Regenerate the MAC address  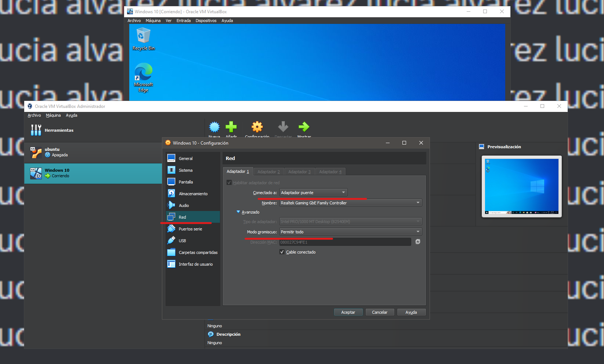pos(417,242)
